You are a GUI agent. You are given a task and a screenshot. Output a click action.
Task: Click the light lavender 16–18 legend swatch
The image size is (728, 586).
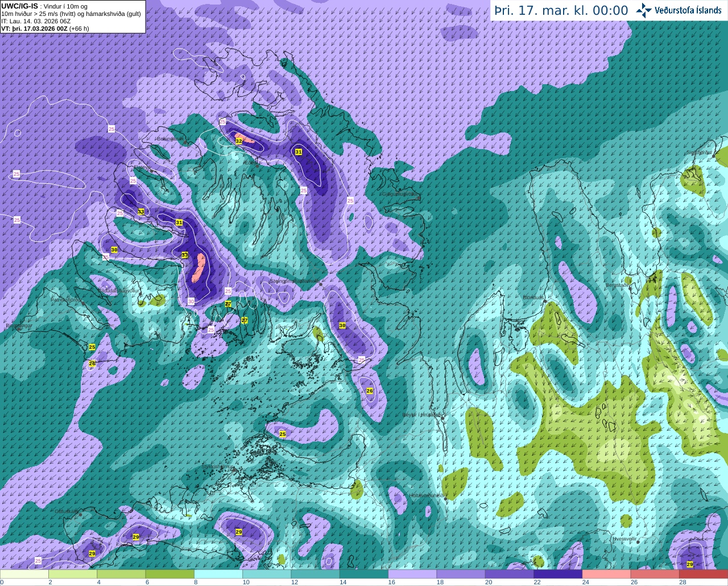pyautogui.click(x=412, y=574)
